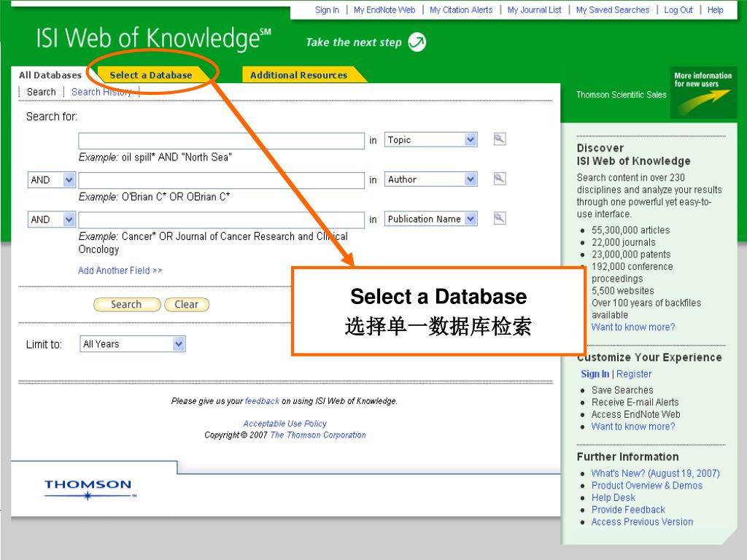Open the Publication Name field dropdown
Screen dimensions: 747x560
point(430,219)
